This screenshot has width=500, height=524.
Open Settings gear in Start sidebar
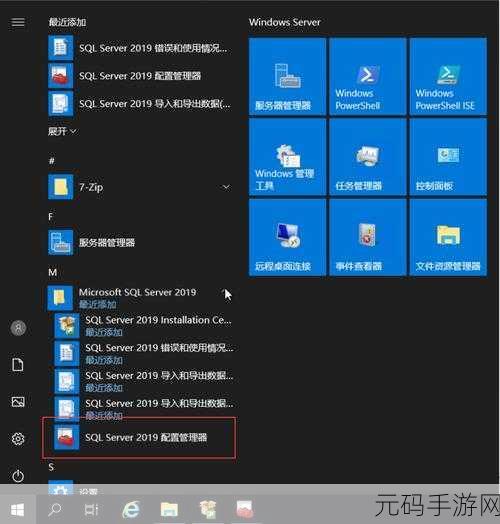(18, 439)
